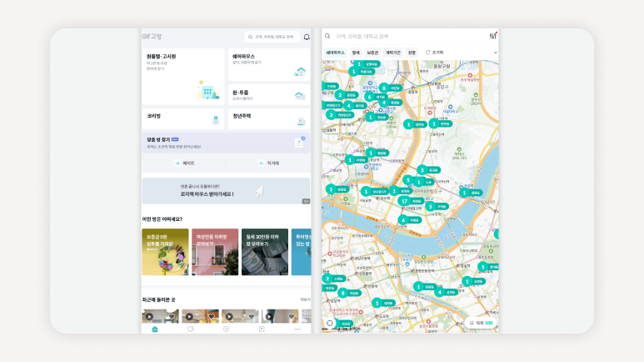Tap the 고방 logo in the home header
Viewport: 644px width, 362px height.
152,36
